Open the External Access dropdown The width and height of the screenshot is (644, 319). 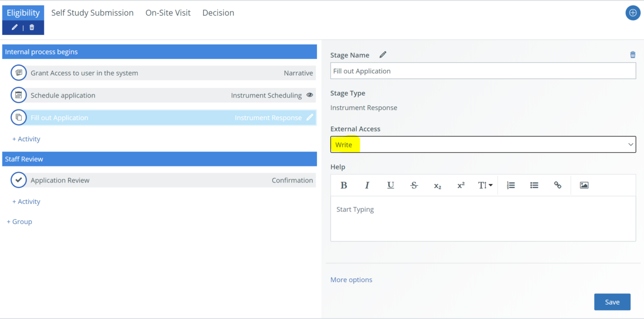click(483, 145)
